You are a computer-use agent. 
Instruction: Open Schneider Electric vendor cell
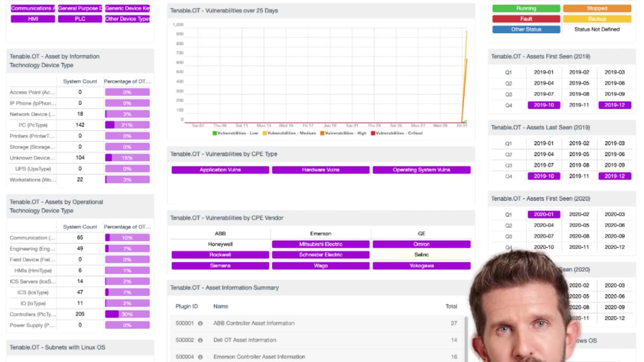coord(321,255)
